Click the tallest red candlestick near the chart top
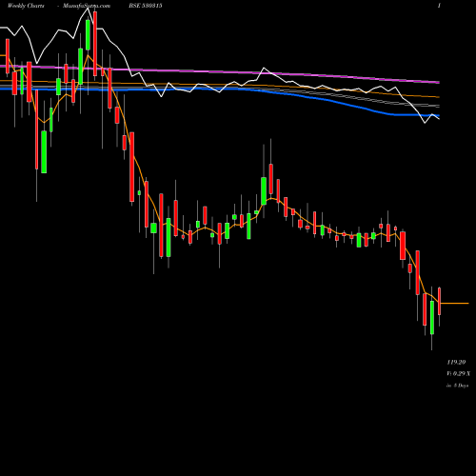This screenshot has width=476, height=476. pyautogui.click(x=95, y=44)
